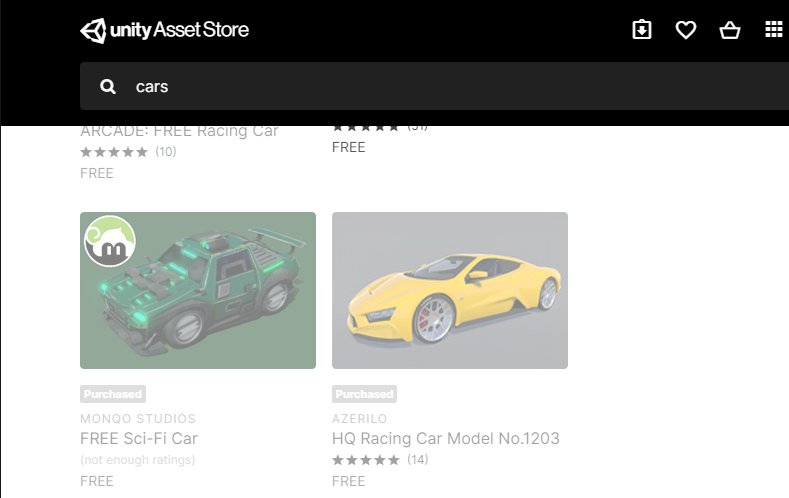
Task: Click Purchased badge under Sci-Fi Car
Action: (113, 394)
